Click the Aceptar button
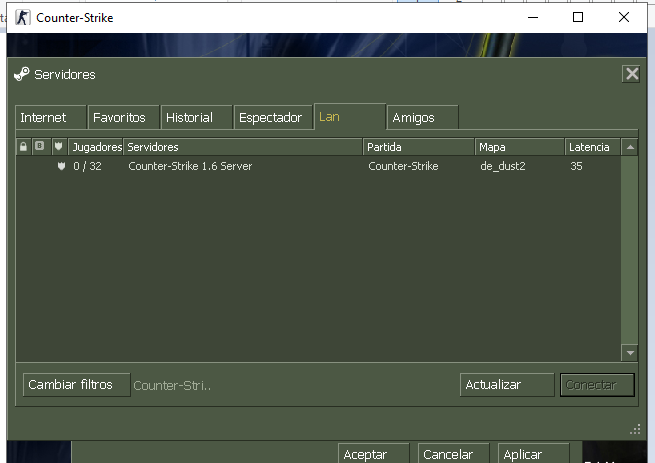The width and height of the screenshot is (655, 463). [373, 453]
